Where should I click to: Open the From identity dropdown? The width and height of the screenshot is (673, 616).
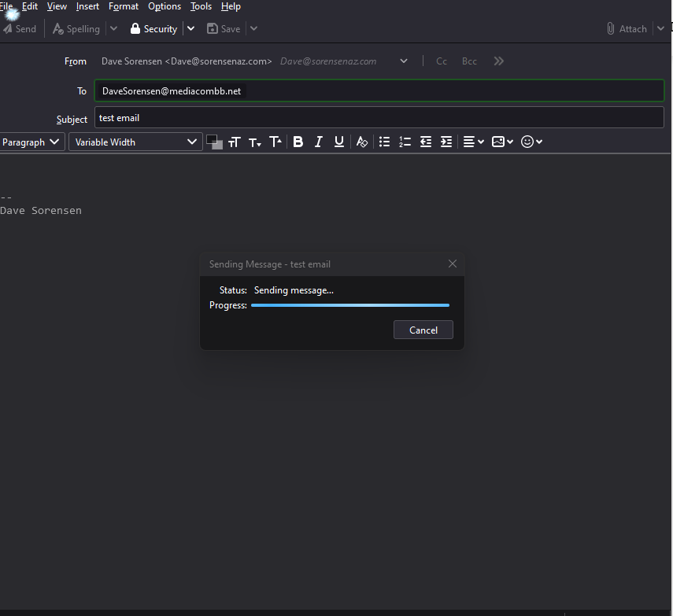click(x=404, y=61)
